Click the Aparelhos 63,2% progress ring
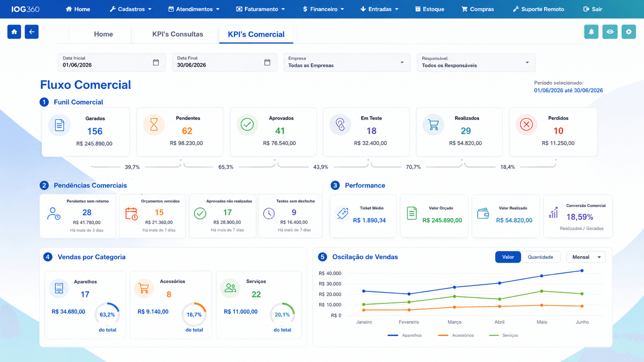The height and width of the screenshot is (362, 644). (107, 315)
